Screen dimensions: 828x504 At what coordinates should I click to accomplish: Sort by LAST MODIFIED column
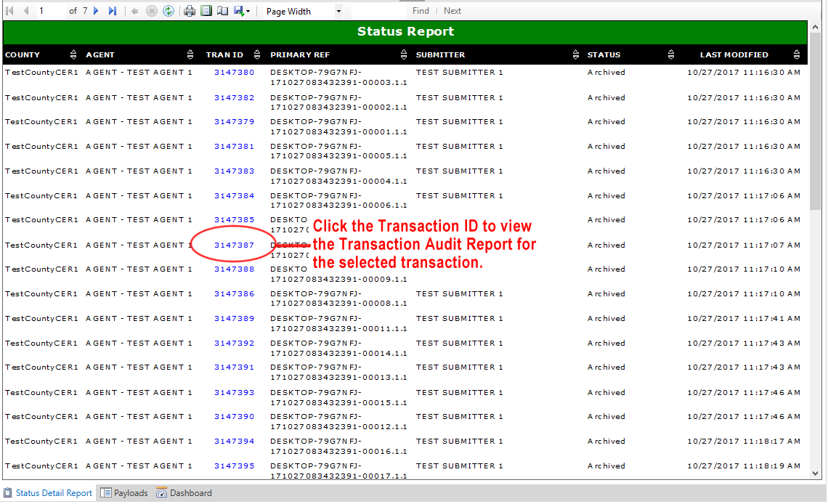tap(797, 55)
